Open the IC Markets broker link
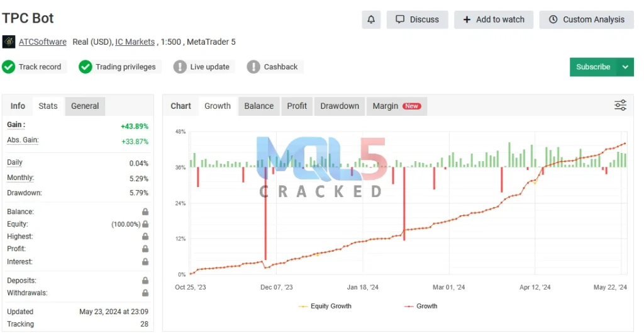This screenshot has height=333, width=644. pyautogui.click(x=135, y=42)
